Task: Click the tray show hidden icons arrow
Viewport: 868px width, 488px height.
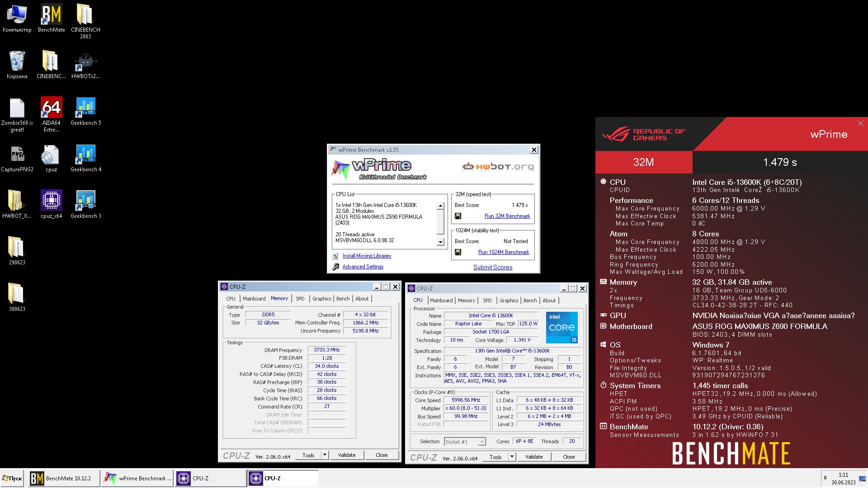Action: 825,478
